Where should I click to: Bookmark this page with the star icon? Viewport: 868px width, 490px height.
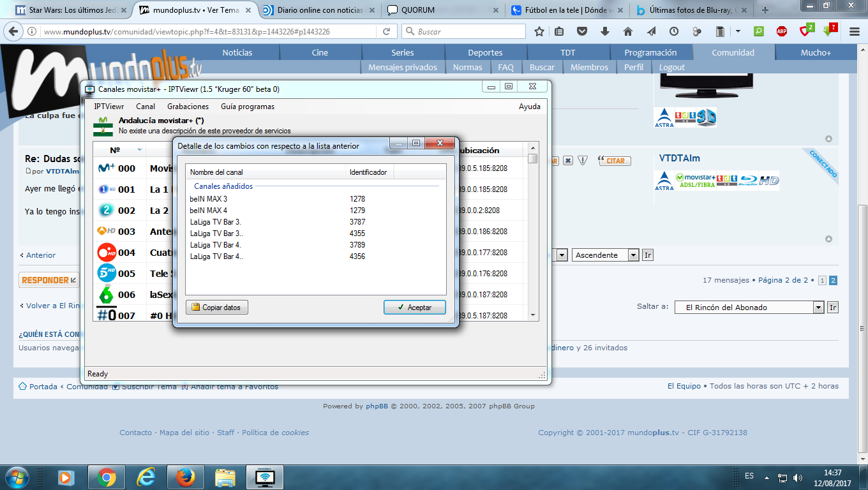(x=539, y=31)
